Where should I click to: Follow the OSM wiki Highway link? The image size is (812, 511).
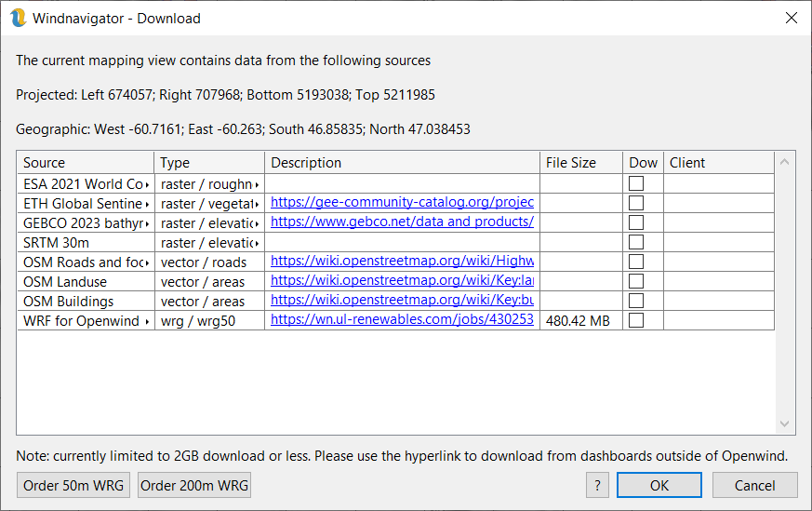[402, 262]
